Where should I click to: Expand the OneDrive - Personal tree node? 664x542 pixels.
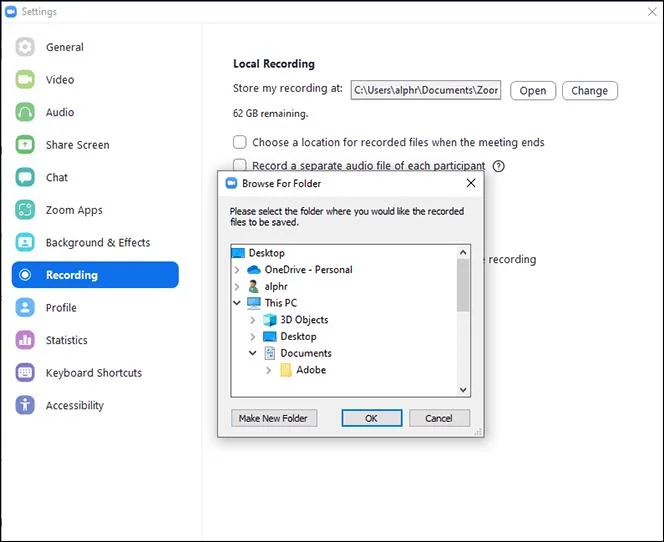pos(237,270)
